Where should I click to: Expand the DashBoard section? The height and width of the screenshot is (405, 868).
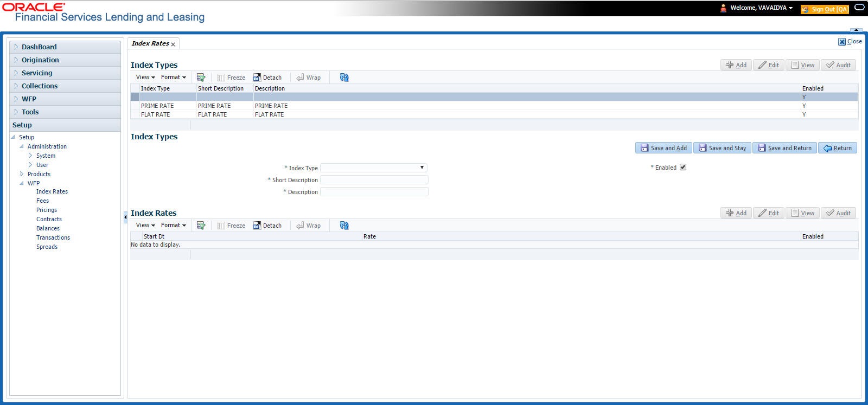click(x=65, y=47)
